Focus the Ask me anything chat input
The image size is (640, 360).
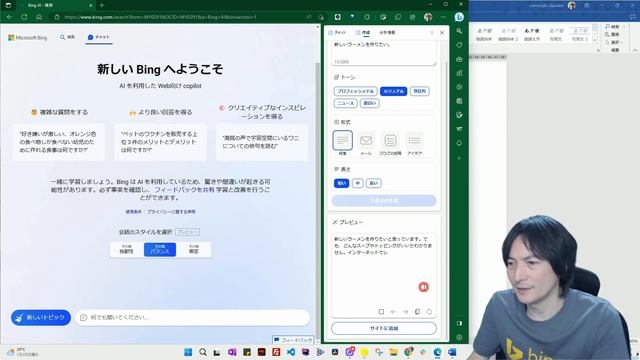tap(192, 317)
